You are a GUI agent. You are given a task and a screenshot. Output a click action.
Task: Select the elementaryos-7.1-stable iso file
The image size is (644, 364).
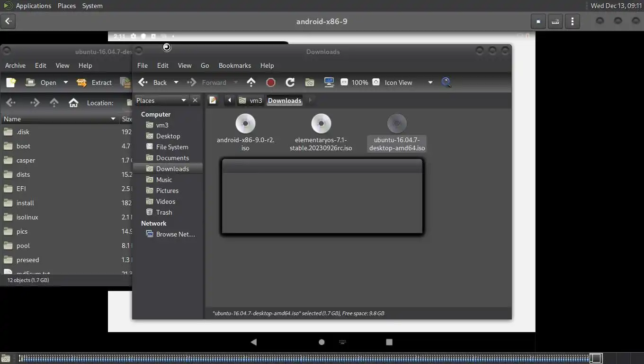(321, 133)
